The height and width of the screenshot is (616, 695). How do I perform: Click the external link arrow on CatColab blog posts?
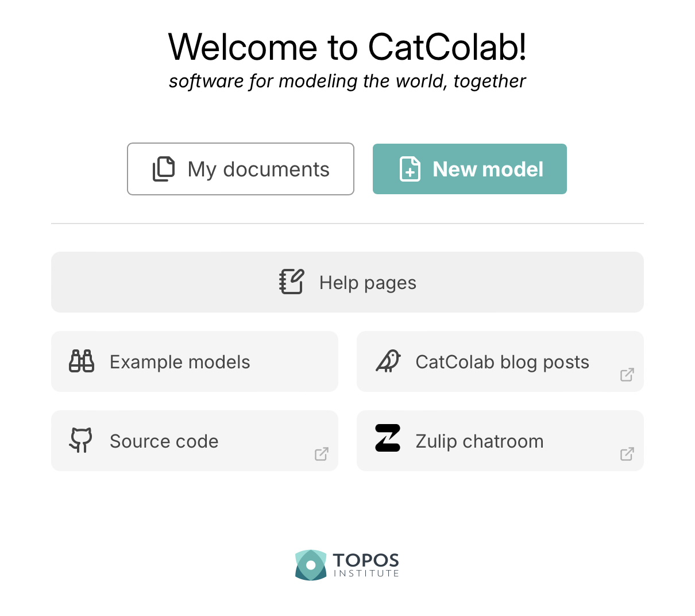[627, 375]
